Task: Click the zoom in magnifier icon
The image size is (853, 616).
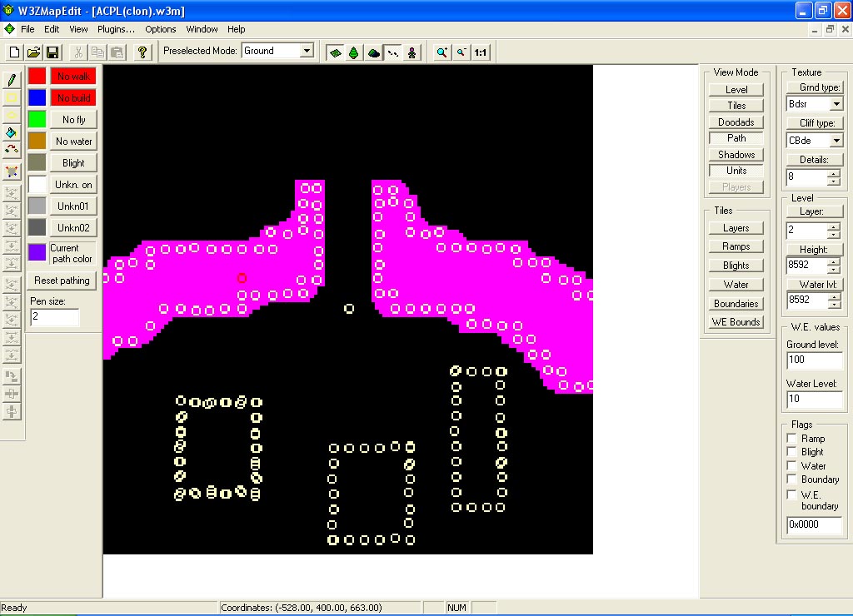Action: tap(441, 52)
